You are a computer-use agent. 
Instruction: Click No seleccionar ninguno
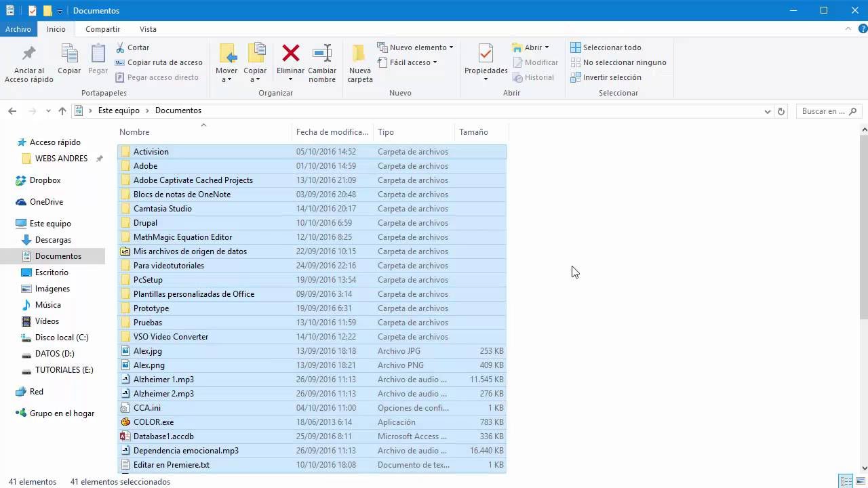(618, 62)
